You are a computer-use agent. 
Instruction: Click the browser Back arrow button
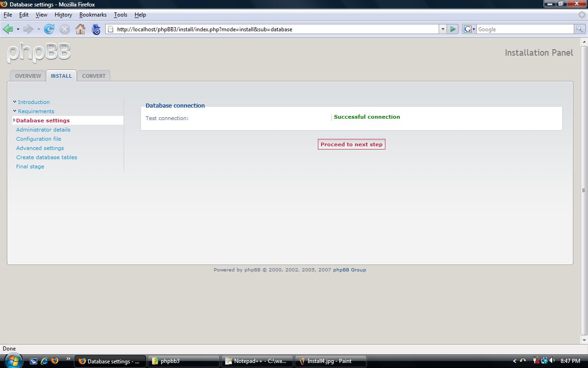tap(8, 29)
